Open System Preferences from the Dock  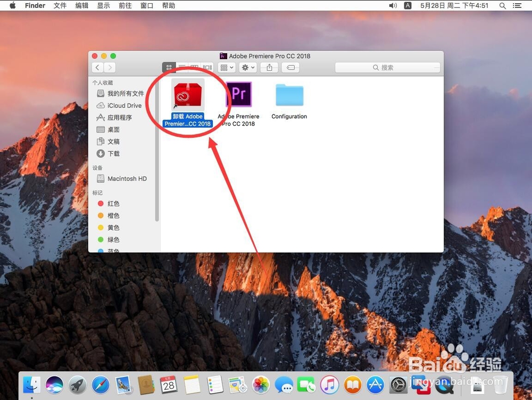[x=398, y=385]
